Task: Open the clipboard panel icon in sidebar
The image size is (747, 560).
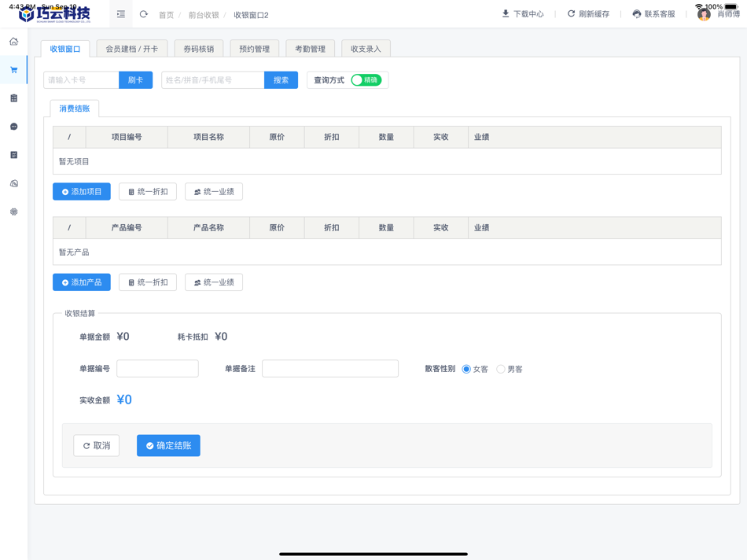Action: coord(13,98)
